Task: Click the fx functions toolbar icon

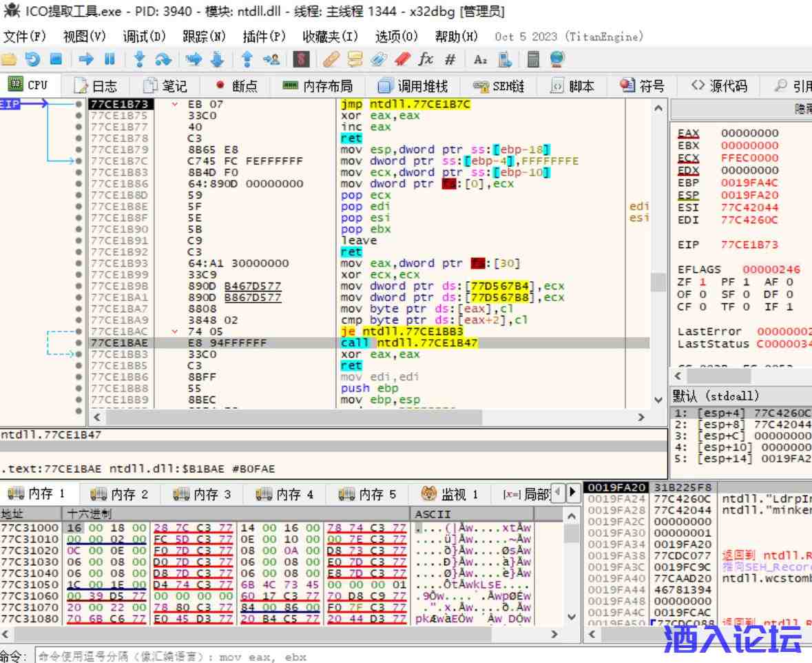Action: [426, 59]
